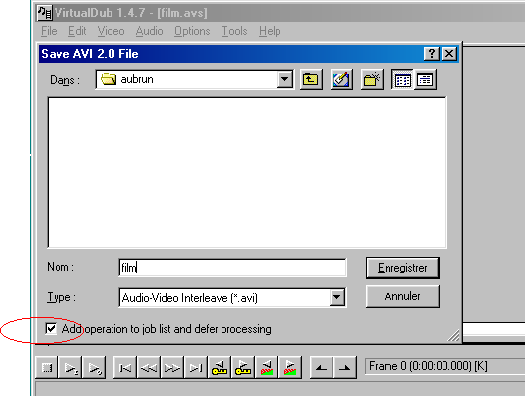
Task: Mark the selection end (mark out)
Action: pyautogui.click(x=345, y=368)
